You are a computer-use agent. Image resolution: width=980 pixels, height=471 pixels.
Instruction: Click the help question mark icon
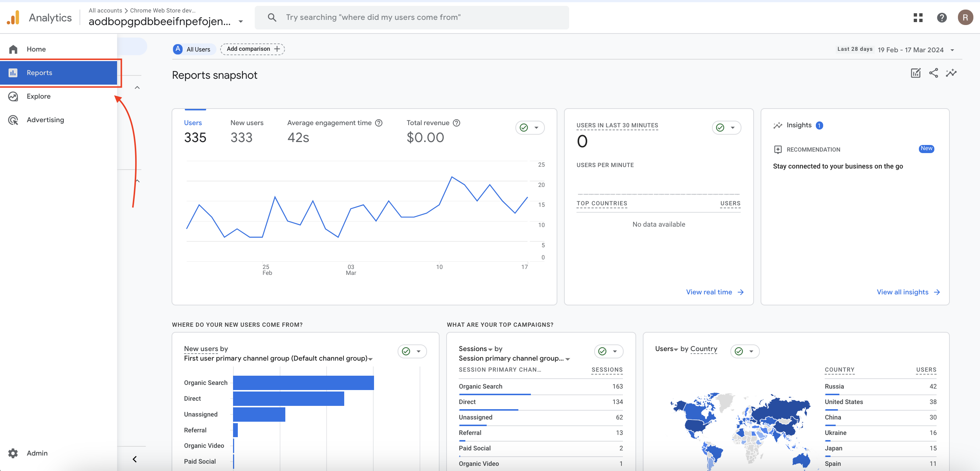coord(942,18)
